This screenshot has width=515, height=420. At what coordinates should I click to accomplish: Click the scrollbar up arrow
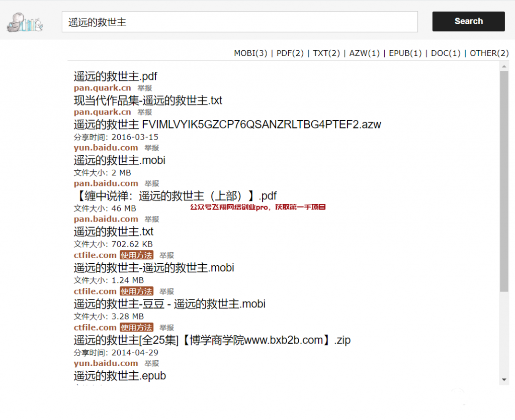(504, 66)
